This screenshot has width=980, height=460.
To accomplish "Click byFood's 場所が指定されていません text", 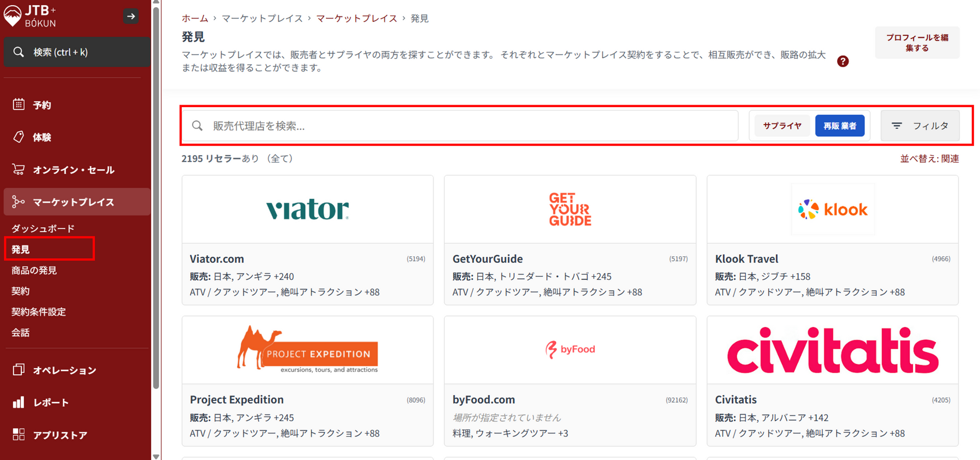I will click(506, 418).
